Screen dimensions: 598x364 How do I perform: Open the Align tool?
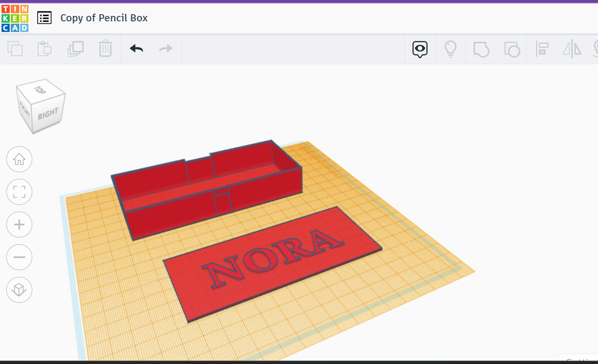[542, 49]
